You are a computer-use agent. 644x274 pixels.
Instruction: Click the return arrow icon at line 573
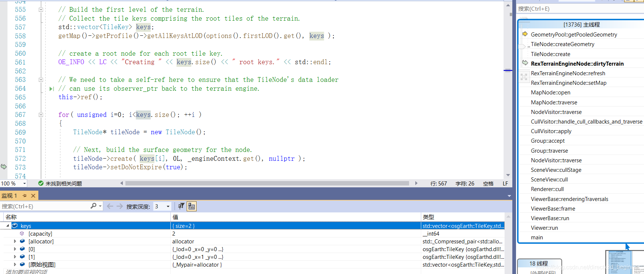point(4,167)
